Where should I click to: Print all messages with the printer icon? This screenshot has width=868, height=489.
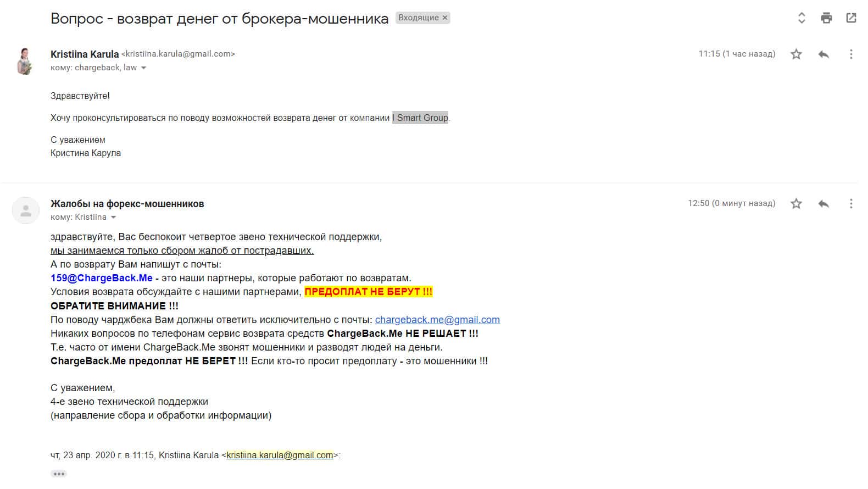point(826,18)
